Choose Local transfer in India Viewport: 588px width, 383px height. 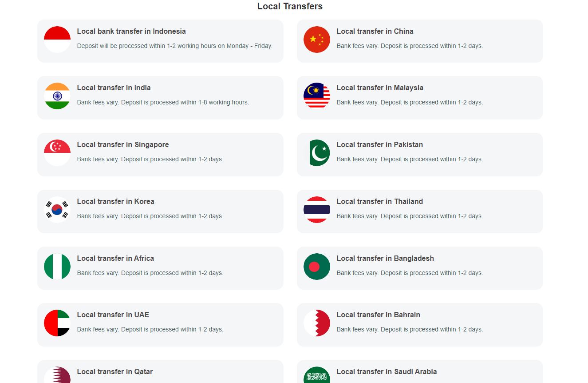[114, 88]
